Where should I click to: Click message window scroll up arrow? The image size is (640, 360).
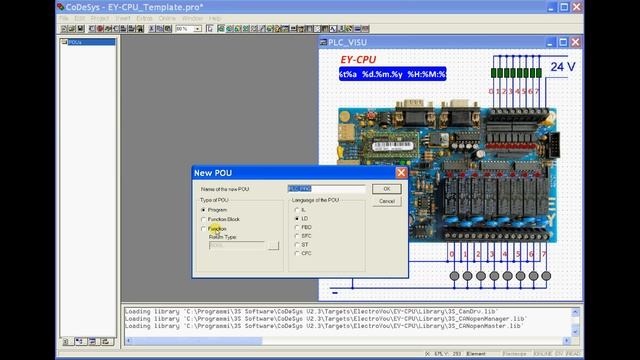(576, 312)
